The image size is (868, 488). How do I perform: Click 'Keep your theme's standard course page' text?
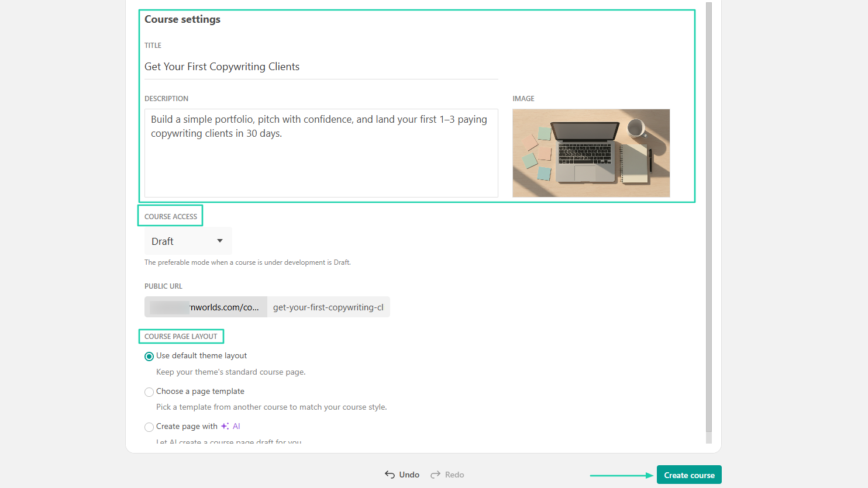(x=230, y=372)
